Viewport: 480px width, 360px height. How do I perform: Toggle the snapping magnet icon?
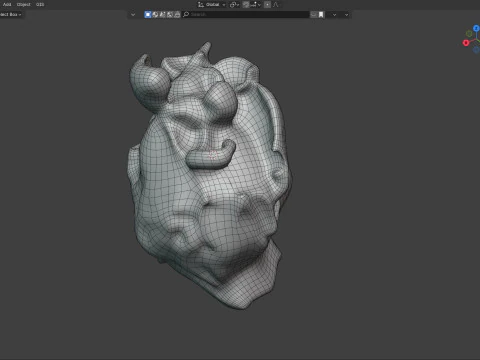[246, 5]
